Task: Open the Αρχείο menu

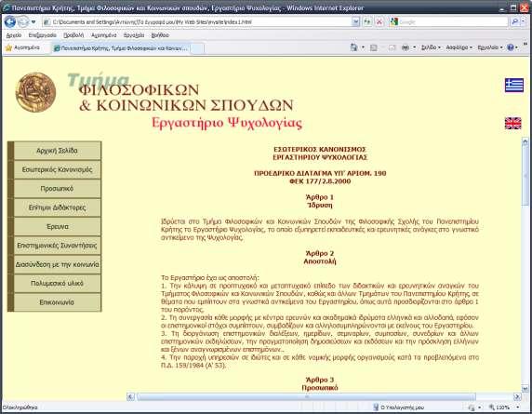Action: coord(14,35)
